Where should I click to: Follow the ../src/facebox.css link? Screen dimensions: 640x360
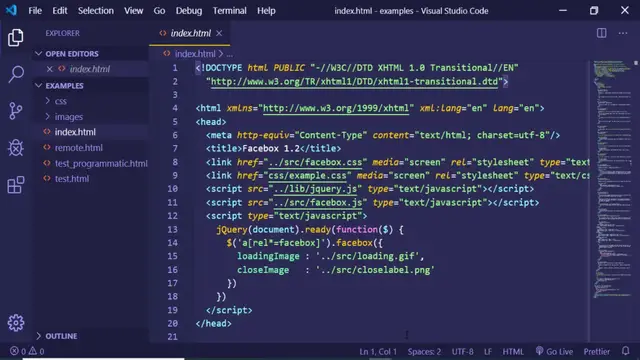[x=315, y=162]
